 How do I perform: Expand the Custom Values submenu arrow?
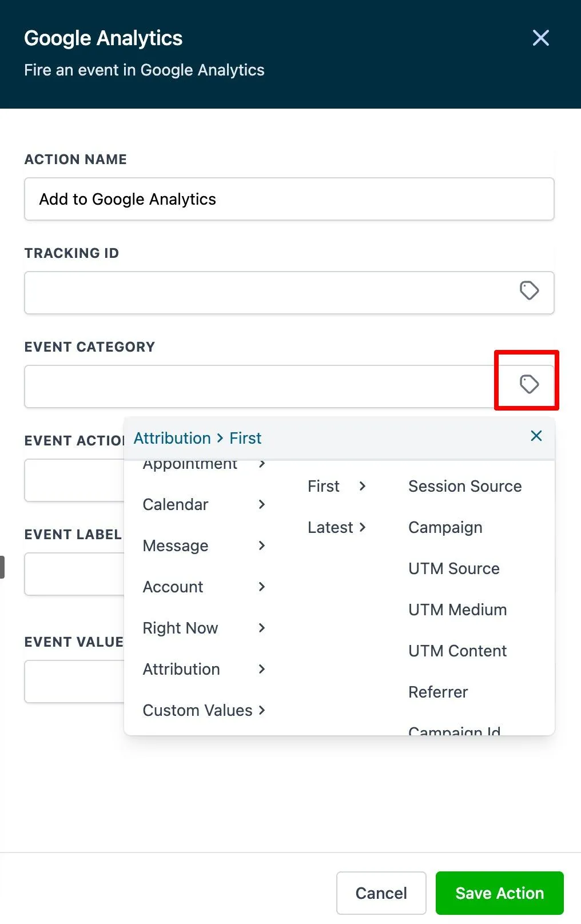pos(262,710)
